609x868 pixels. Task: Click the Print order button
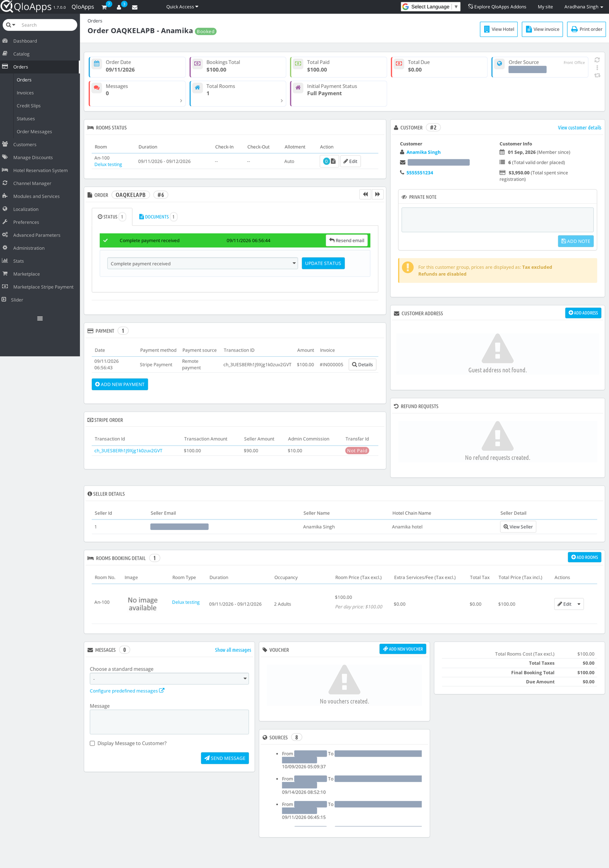tap(586, 30)
